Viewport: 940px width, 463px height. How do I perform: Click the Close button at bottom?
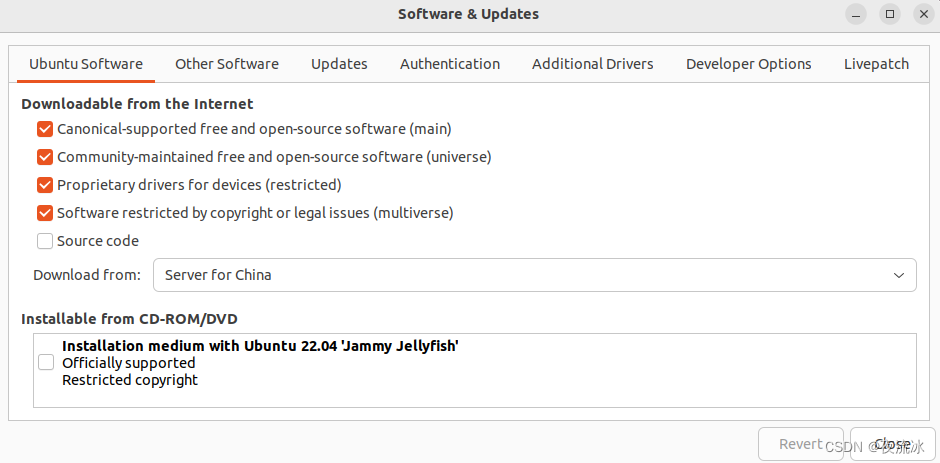pos(893,444)
